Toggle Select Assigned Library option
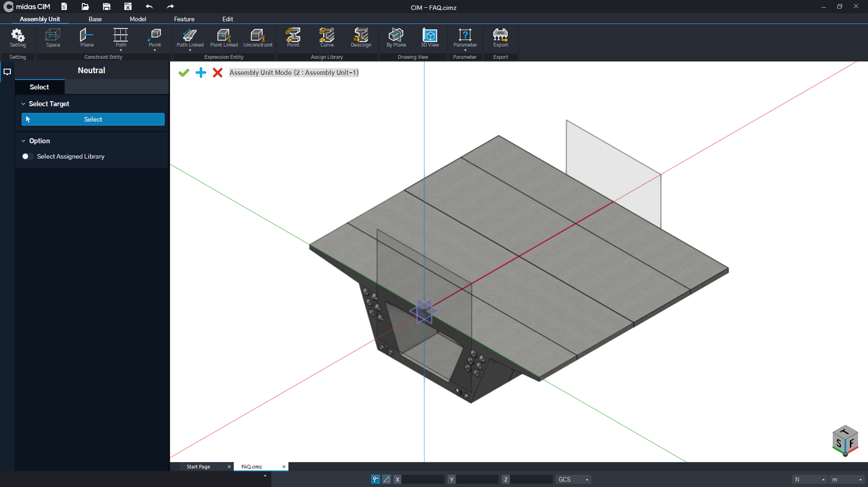Image resolution: width=868 pixels, height=487 pixels. tap(27, 157)
